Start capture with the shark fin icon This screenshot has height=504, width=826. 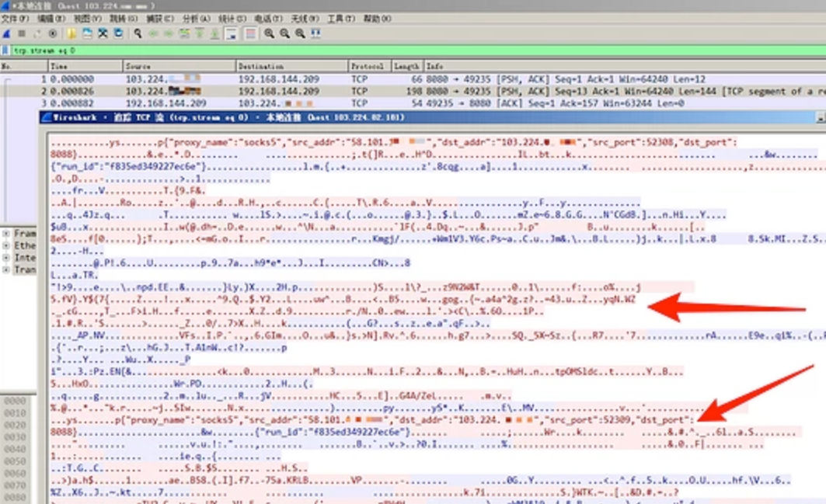6,33
